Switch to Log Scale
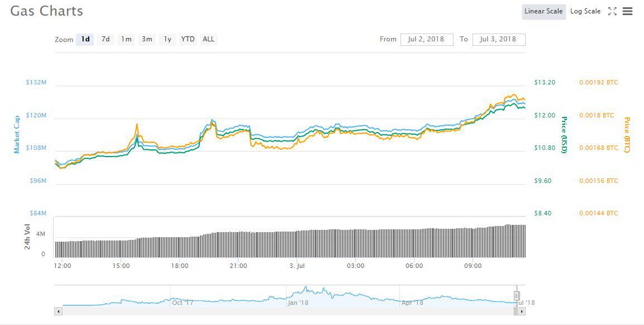This screenshot has height=325, width=644. pyautogui.click(x=585, y=12)
